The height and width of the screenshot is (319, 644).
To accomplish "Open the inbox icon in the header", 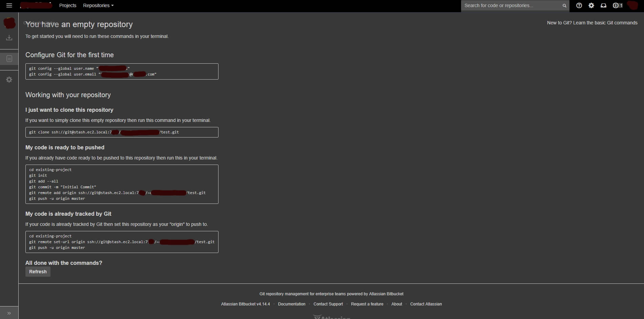I will point(604,5).
